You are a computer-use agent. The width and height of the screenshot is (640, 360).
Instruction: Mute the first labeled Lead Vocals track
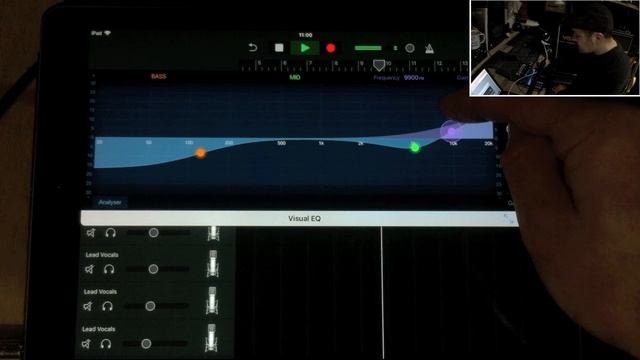(89, 269)
